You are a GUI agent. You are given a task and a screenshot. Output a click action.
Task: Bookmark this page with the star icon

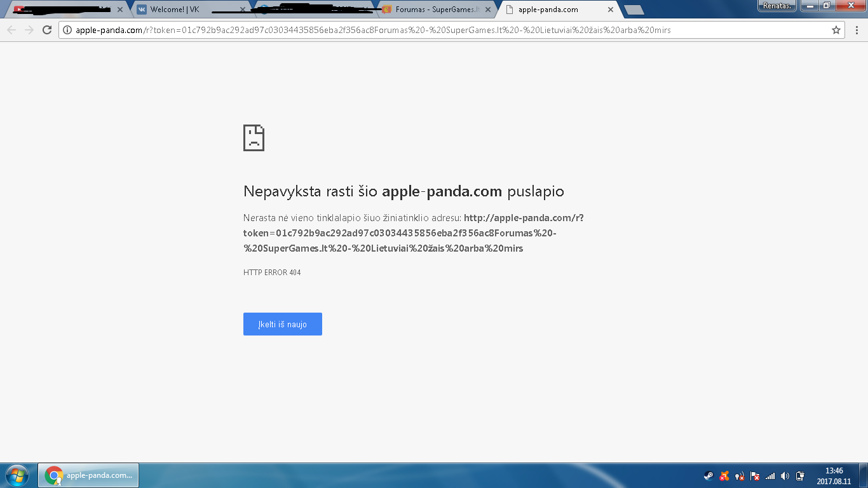click(836, 30)
